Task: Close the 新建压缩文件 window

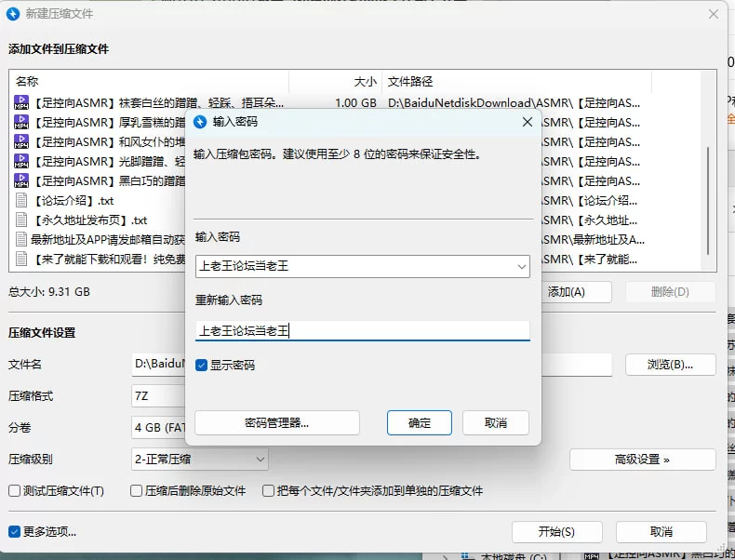Action: pos(714,14)
